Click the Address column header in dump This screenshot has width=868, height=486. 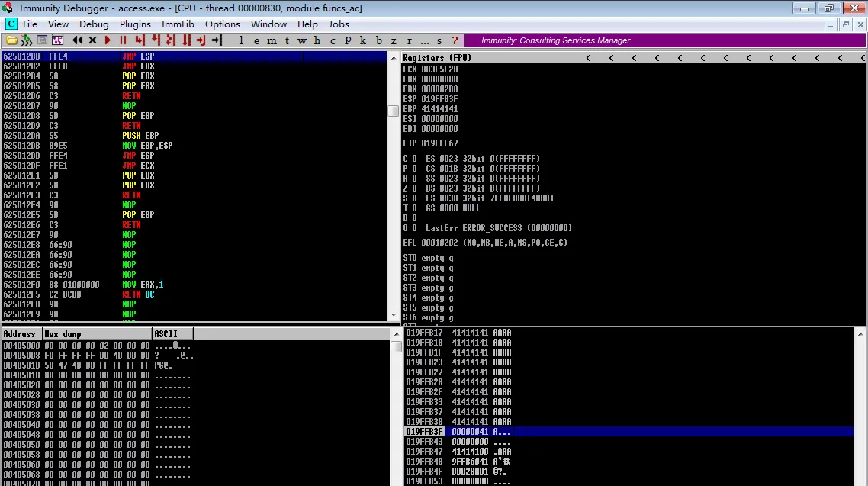coord(21,333)
